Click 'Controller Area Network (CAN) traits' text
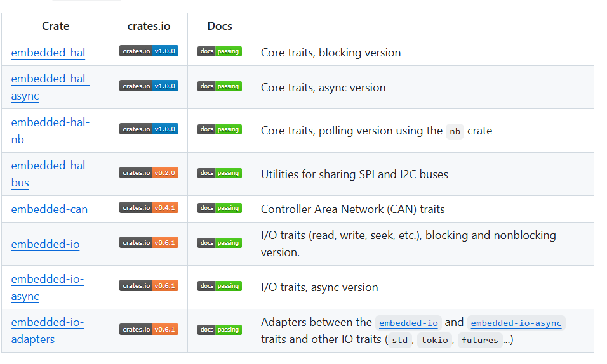The height and width of the screenshot is (364, 607). point(352,209)
